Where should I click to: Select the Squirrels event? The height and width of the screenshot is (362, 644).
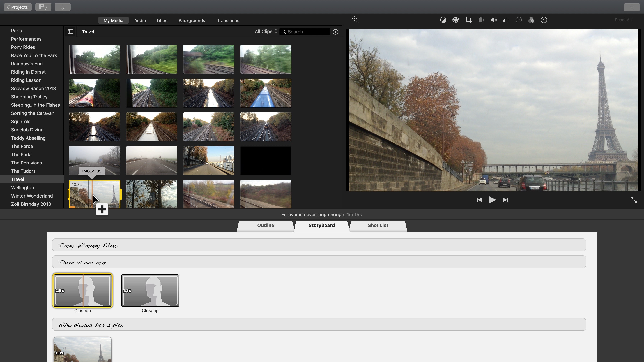[20, 121]
